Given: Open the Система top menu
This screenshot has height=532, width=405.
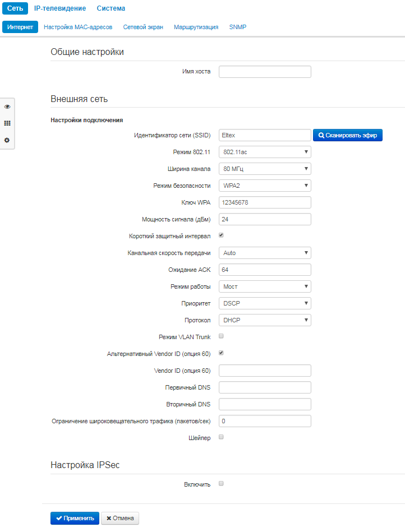Looking at the screenshot, I should 111,8.
